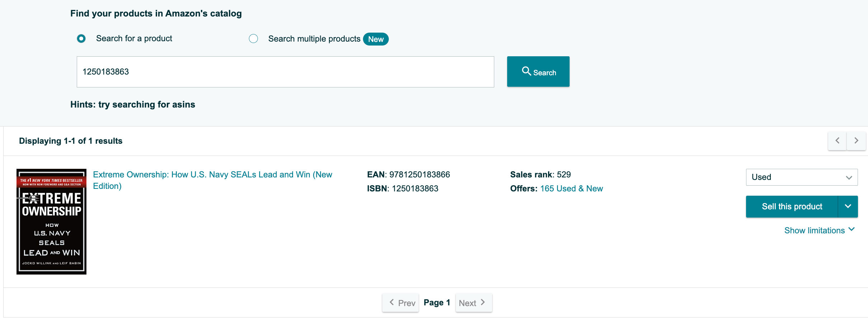The image size is (868, 324).
Task: Click the Search multiple products label
Action: (314, 39)
